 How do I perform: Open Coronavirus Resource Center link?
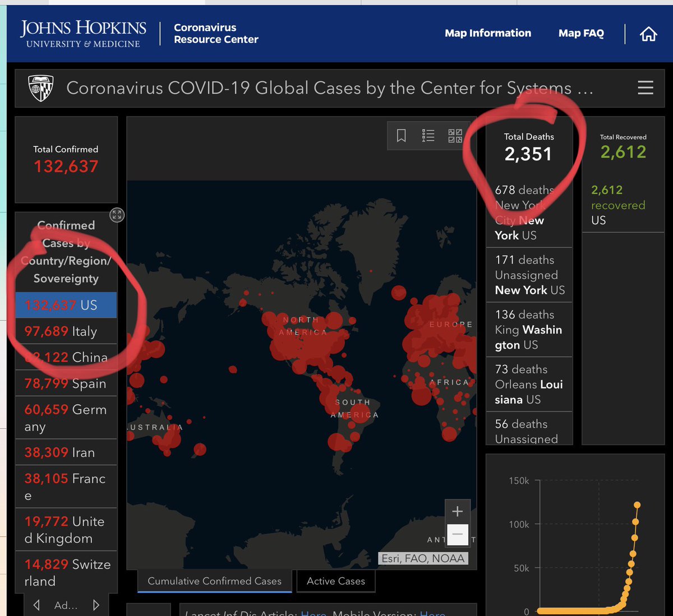(x=216, y=34)
